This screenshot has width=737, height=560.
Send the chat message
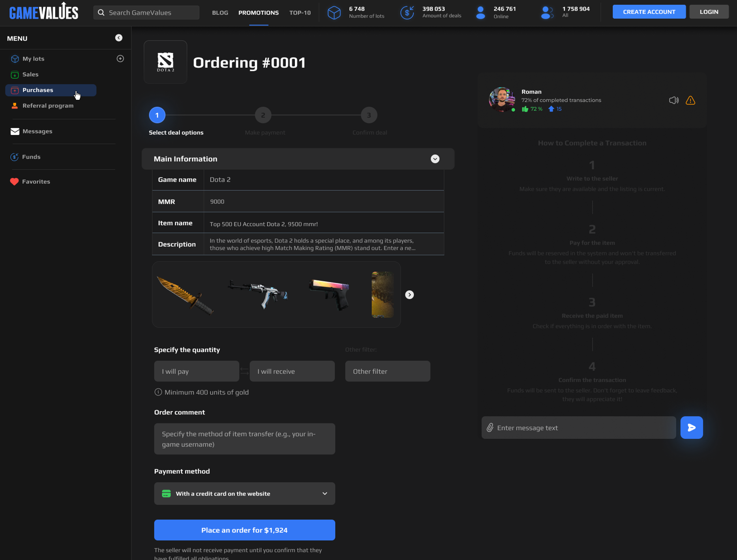[x=692, y=427]
